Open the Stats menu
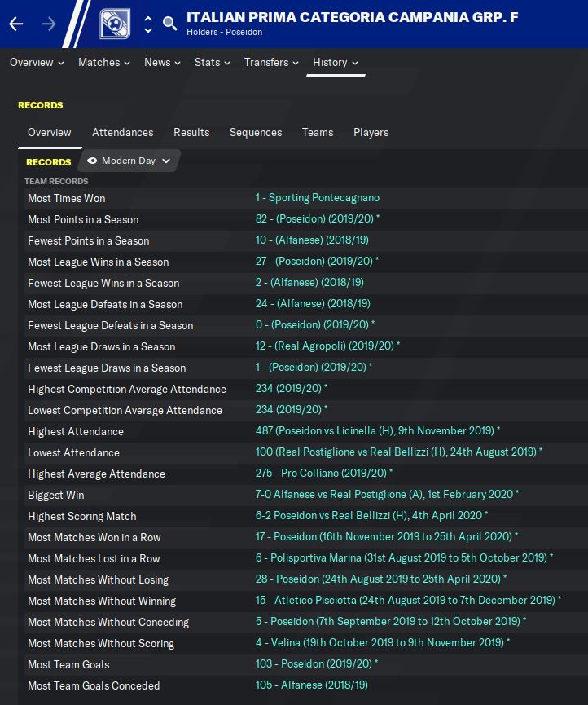The width and height of the screenshot is (588, 705). (212, 62)
